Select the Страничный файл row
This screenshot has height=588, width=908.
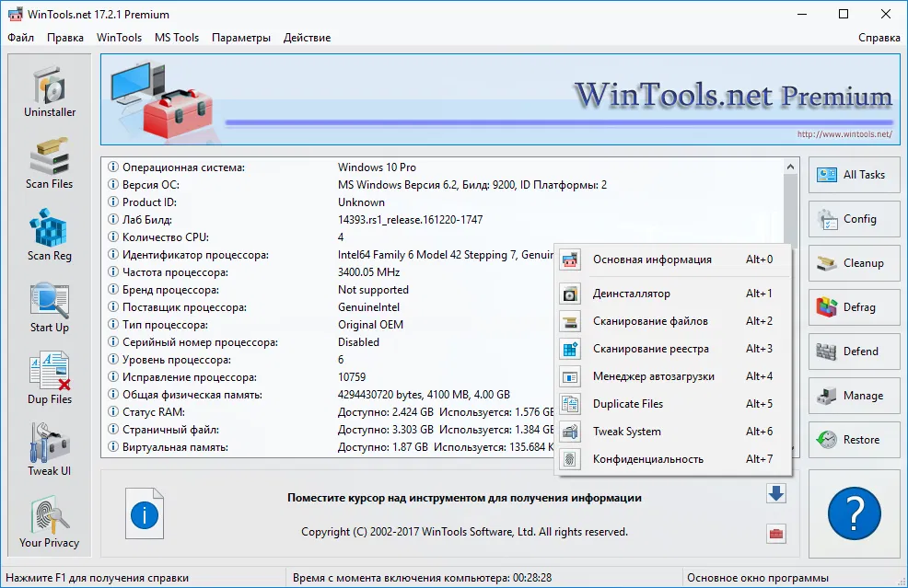pyautogui.click(x=330, y=430)
